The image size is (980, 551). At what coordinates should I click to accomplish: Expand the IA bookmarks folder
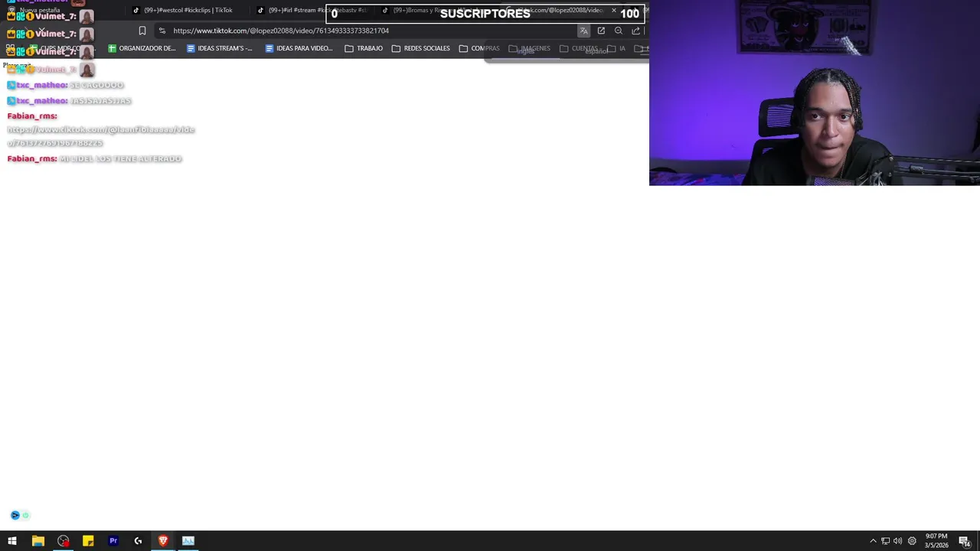coord(617,48)
